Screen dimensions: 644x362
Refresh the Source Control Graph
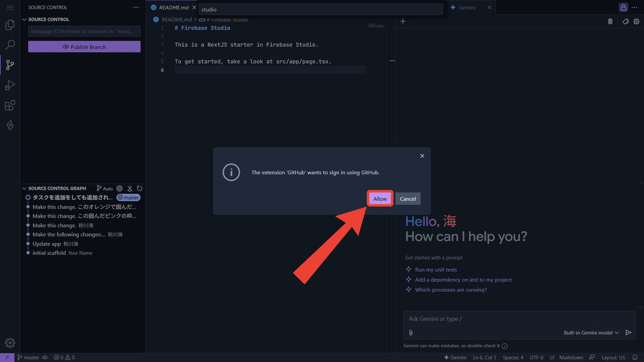(140, 189)
